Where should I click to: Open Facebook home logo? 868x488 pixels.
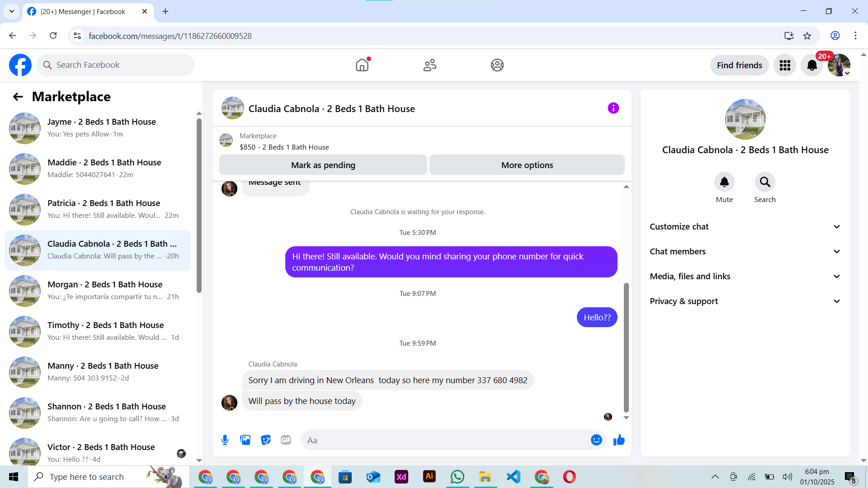click(x=20, y=65)
